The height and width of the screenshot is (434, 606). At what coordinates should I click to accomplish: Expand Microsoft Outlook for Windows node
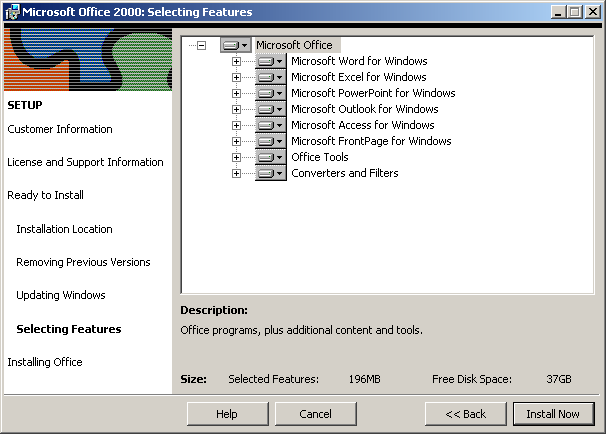click(236, 109)
